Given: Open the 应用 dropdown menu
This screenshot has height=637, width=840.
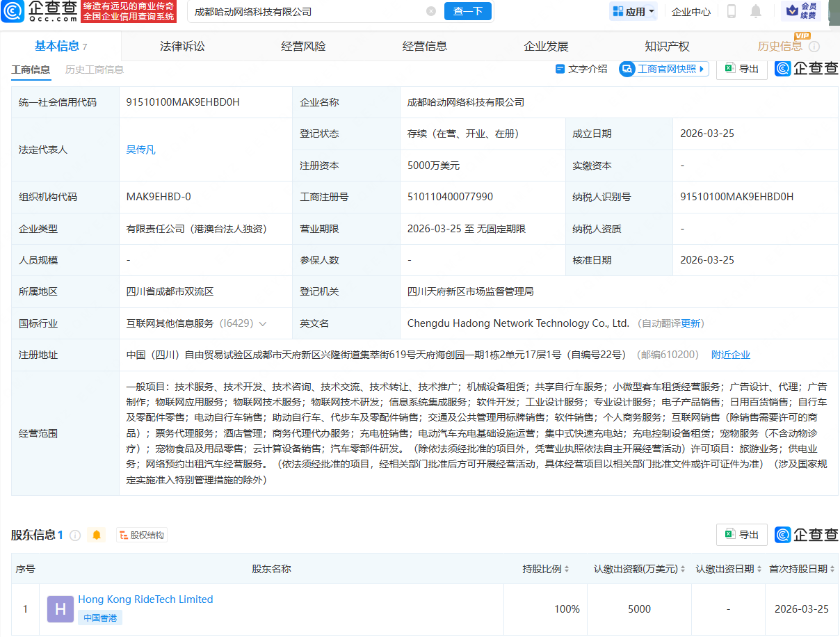Looking at the screenshot, I should pos(633,11).
